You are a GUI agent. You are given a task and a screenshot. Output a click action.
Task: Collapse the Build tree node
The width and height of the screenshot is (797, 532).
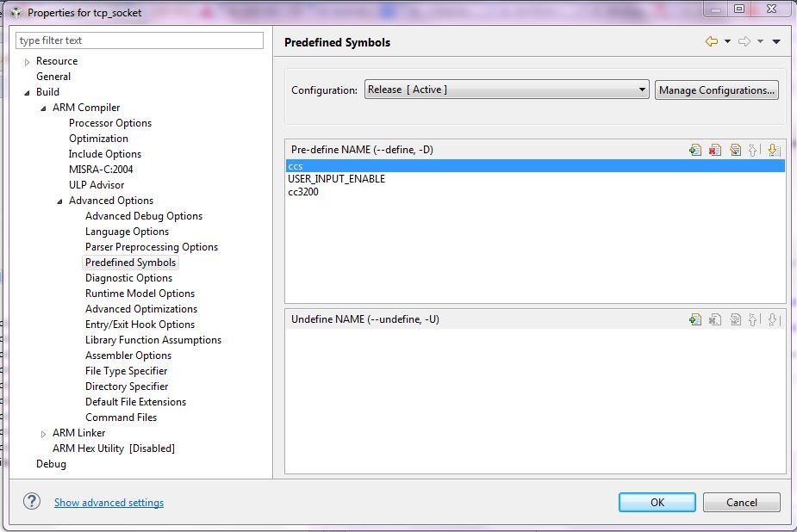pos(27,93)
